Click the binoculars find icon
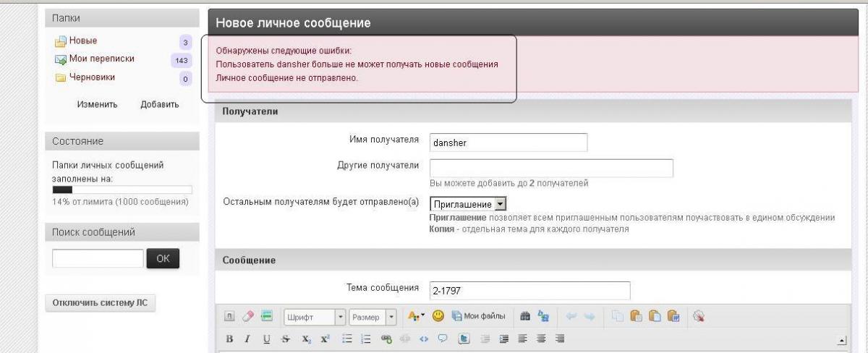 pos(525,317)
